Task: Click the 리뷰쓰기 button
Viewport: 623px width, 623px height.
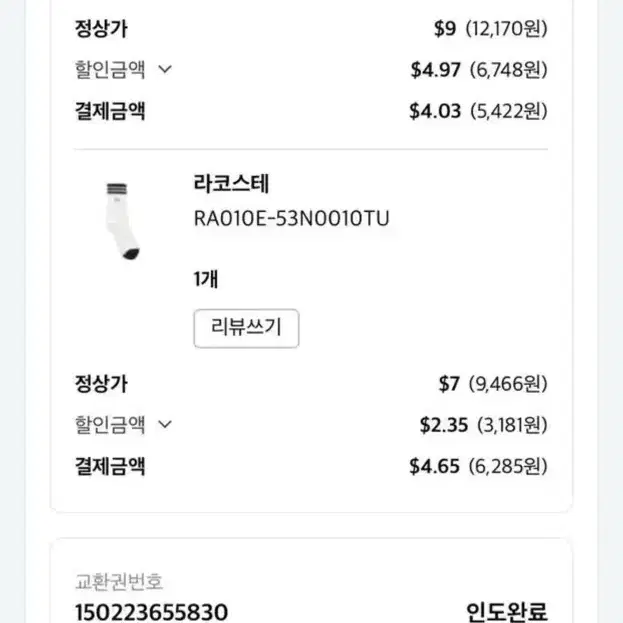Action: coord(246,328)
